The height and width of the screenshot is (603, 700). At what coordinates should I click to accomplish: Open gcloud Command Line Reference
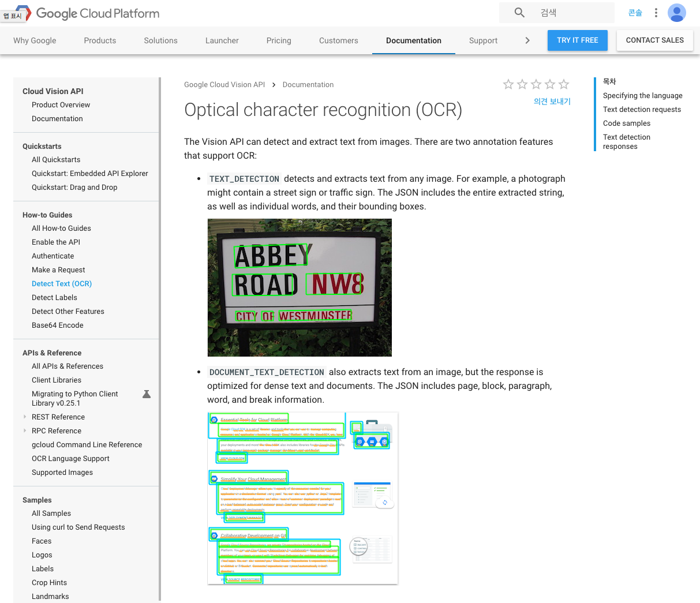click(x=87, y=445)
